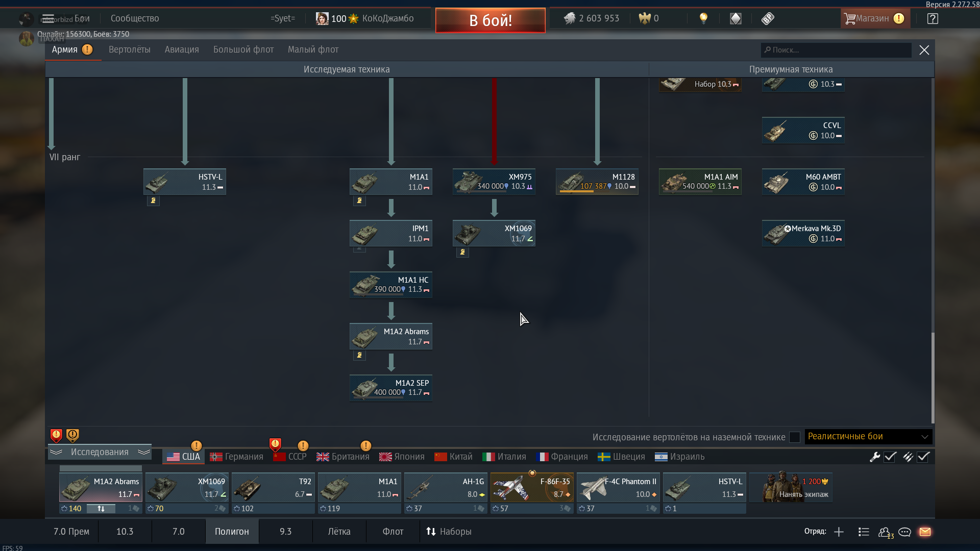Screen dimensions: 980x551
Task: Click the player avatar portrait icon
Action: click(322, 18)
